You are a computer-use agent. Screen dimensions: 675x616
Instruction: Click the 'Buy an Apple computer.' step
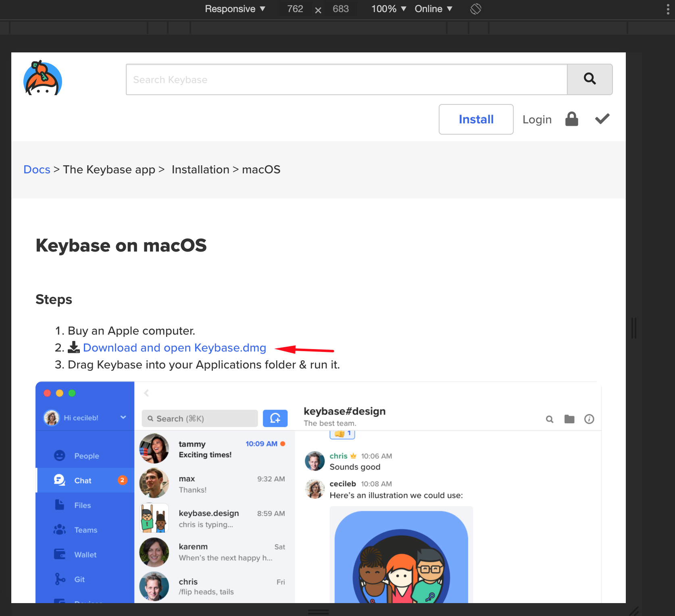click(x=131, y=331)
